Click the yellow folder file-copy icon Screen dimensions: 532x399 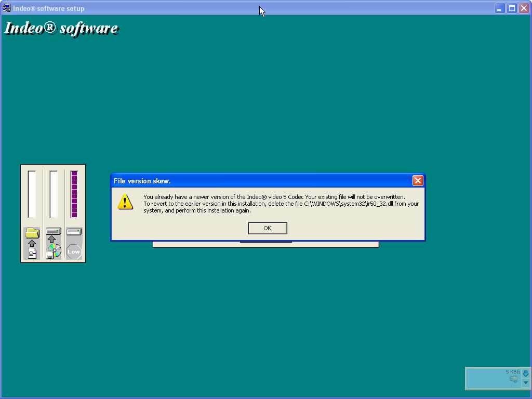[32, 233]
